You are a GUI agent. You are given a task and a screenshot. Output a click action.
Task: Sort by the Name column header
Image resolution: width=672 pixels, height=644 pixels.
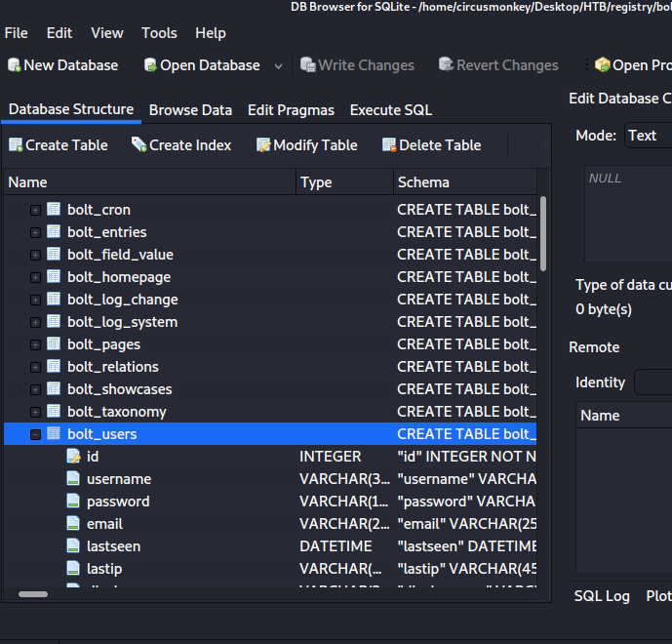pos(150,182)
